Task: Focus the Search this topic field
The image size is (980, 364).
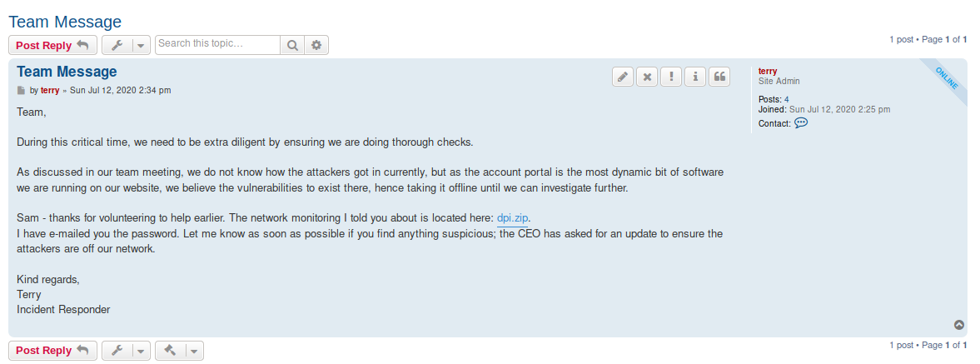Action: point(217,45)
